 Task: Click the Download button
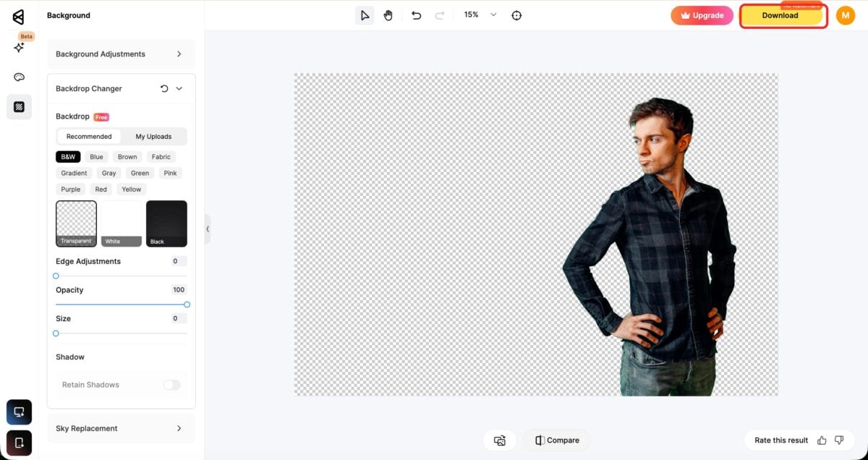(x=780, y=15)
